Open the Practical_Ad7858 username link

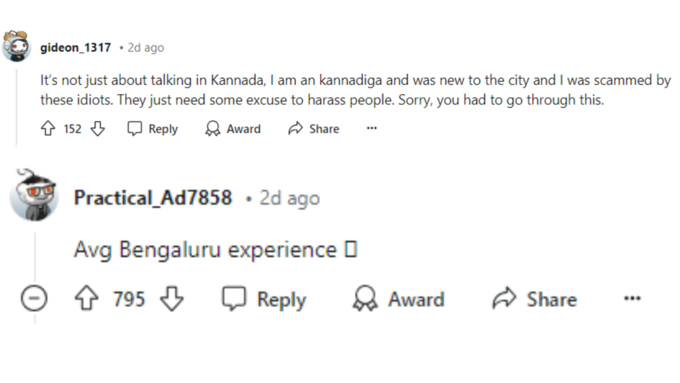tap(153, 198)
